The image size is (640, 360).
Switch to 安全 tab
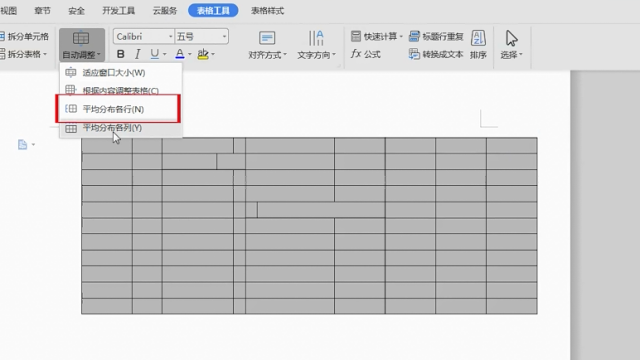click(76, 11)
